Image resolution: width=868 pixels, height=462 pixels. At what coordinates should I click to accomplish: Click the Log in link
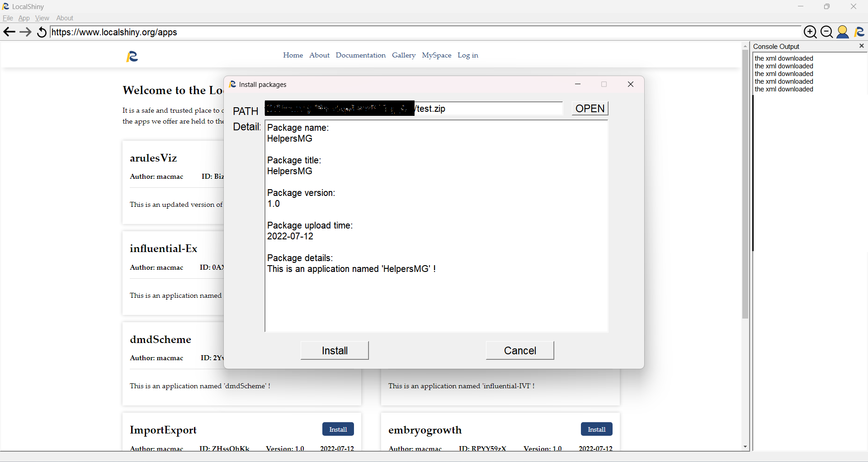click(468, 55)
